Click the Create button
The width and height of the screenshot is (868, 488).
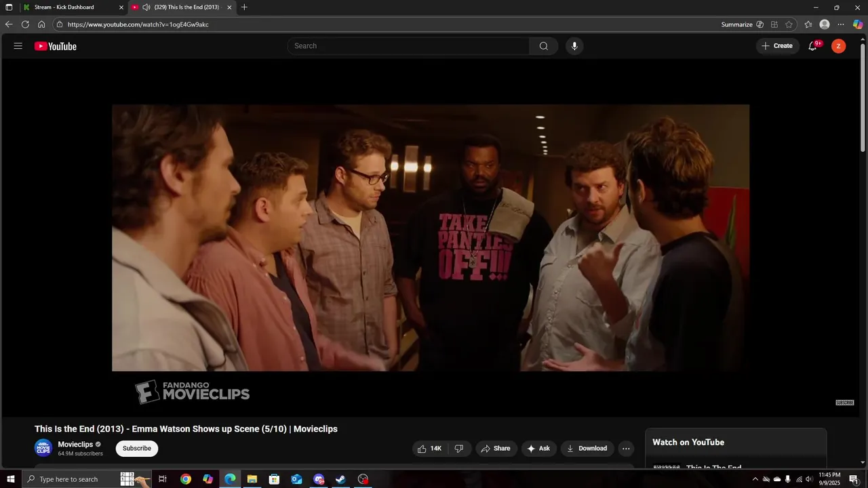tap(777, 46)
